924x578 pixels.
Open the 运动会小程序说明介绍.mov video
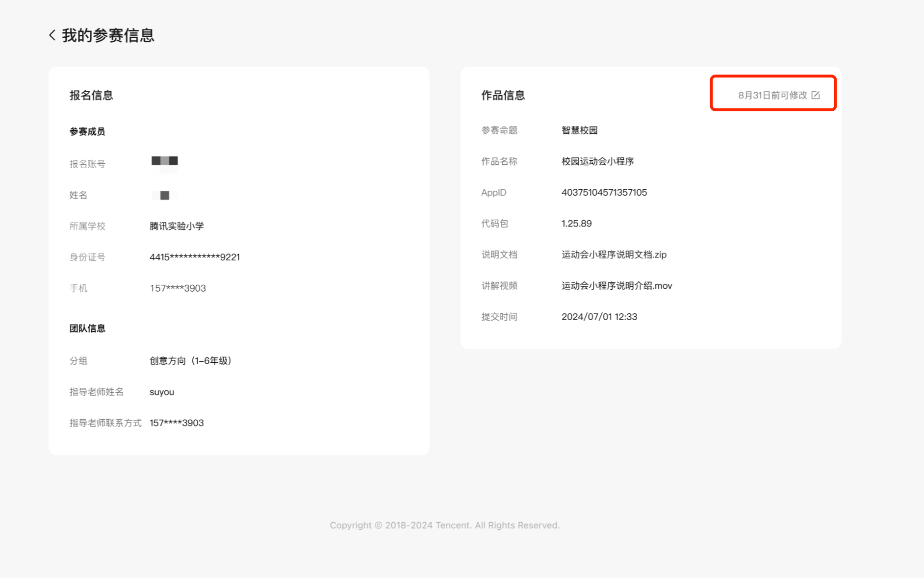coord(616,286)
